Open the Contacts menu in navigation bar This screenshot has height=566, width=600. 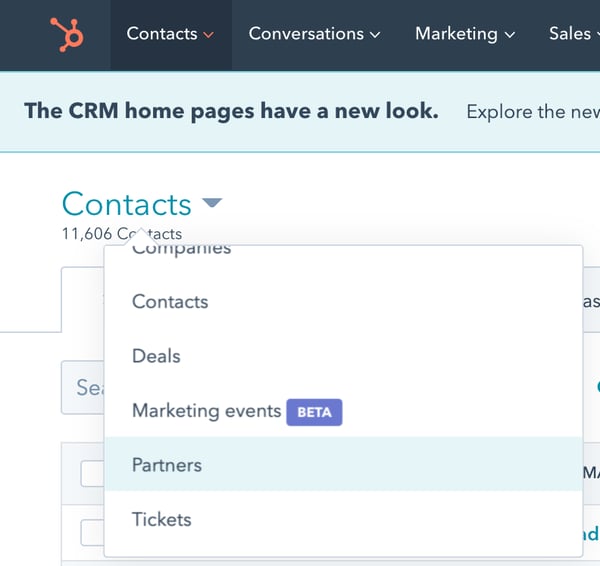[x=170, y=34]
